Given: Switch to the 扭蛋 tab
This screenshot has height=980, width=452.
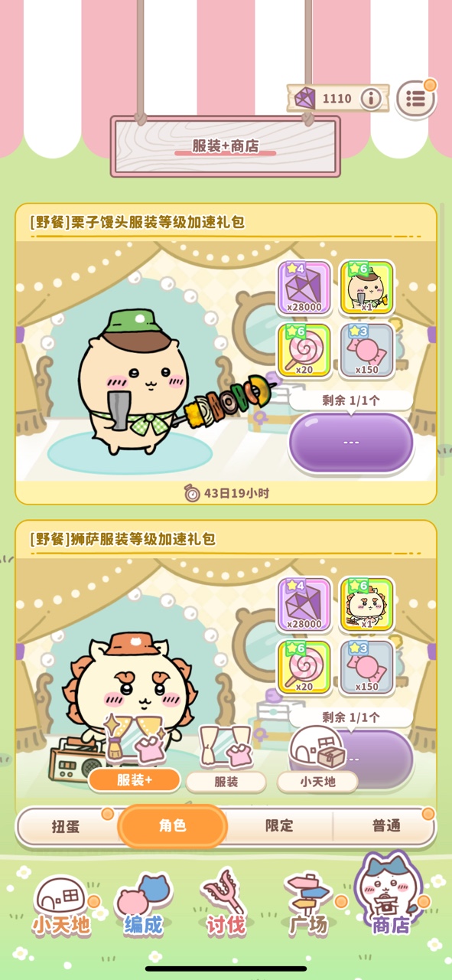Looking at the screenshot, I should pyautogui.click(x=67, y=826).
